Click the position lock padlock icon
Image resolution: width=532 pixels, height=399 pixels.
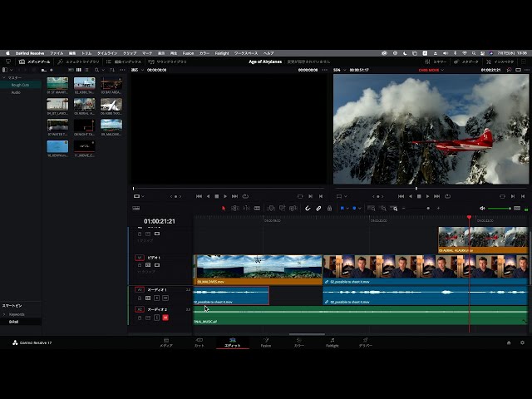tap(329, 208)
